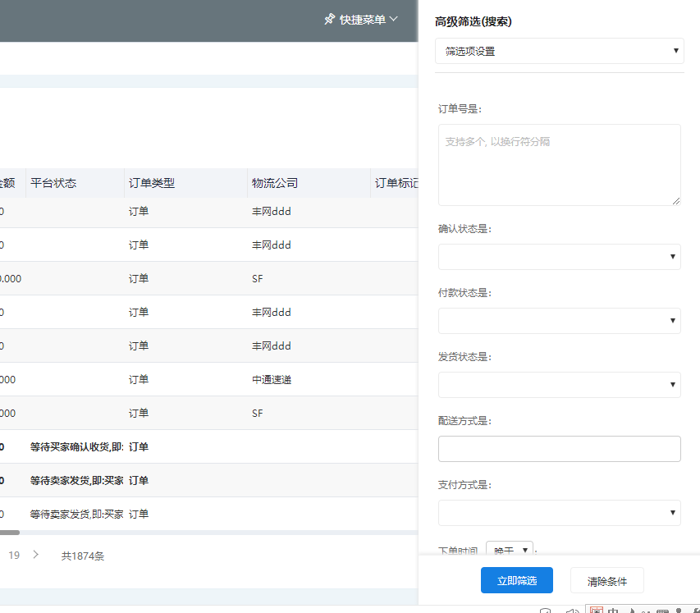
Task: Open the 付款状态是 dropdown
Action: point(559,321)
